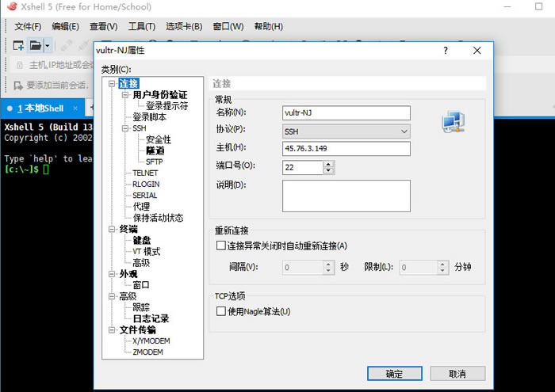
Task: Click the dialog help question mark button
Action: click(446, 51)
